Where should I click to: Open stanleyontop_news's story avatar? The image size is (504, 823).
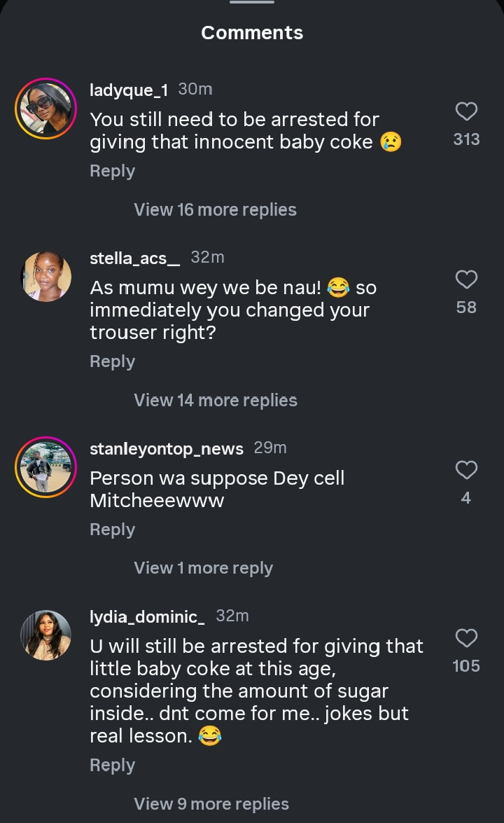[x=46, y=468]
